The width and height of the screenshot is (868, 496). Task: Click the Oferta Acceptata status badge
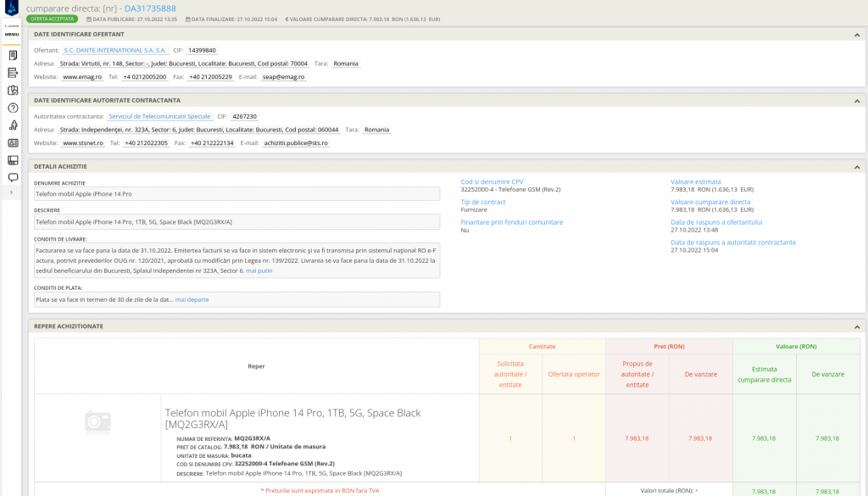(52, 19)
